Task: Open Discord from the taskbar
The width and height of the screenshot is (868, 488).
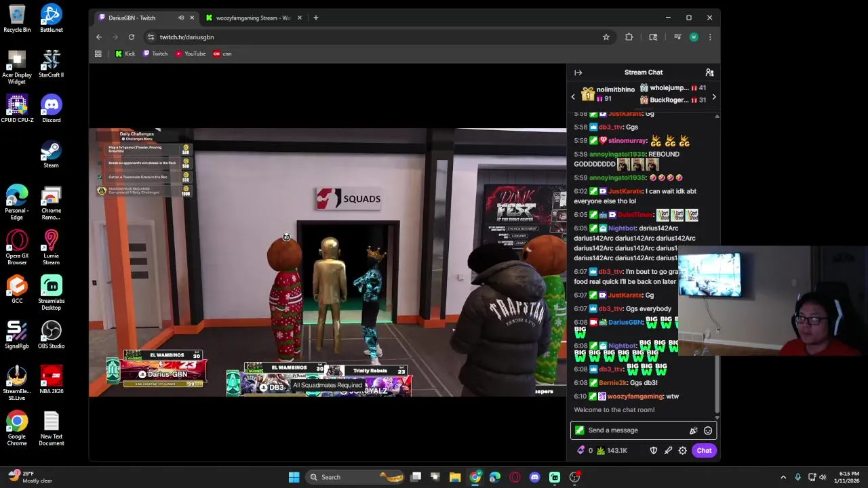Action: coord(534,477)
